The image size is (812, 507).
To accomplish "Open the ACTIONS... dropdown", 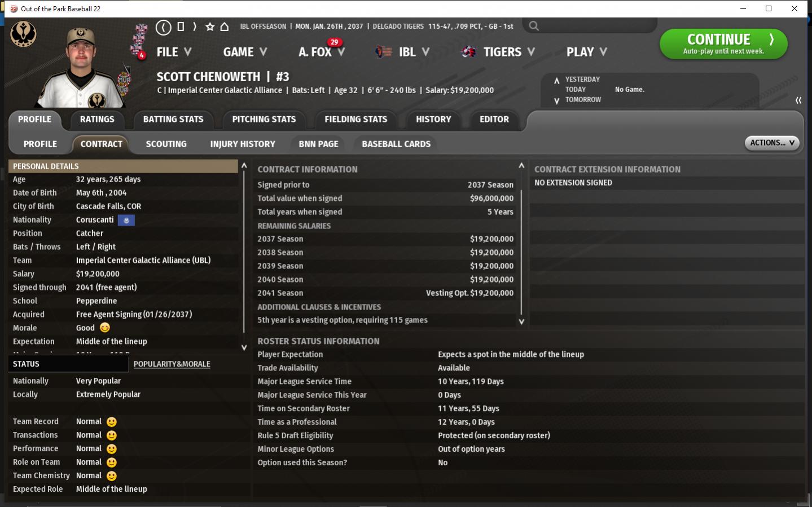I will [x=771, y=143].
